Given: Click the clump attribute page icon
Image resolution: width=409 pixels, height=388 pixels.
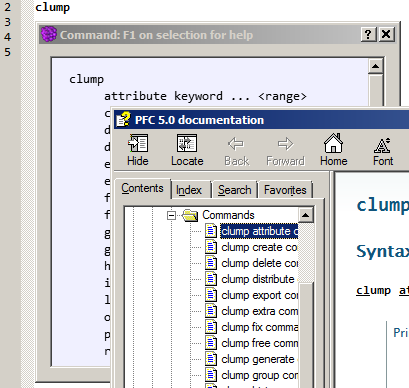Looking at the screenshot, I should pos(211,231).
